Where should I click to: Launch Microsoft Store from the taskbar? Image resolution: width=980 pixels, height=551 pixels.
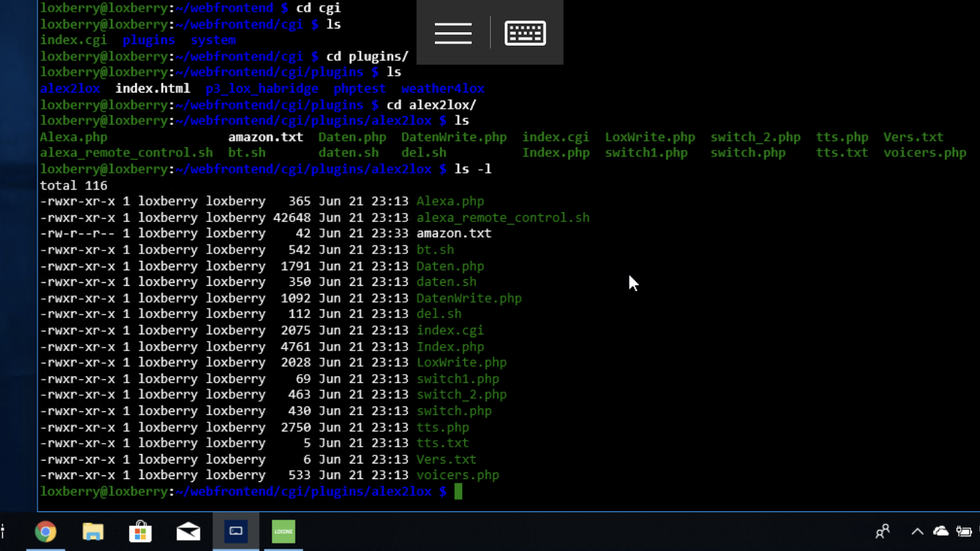(140, 531)
